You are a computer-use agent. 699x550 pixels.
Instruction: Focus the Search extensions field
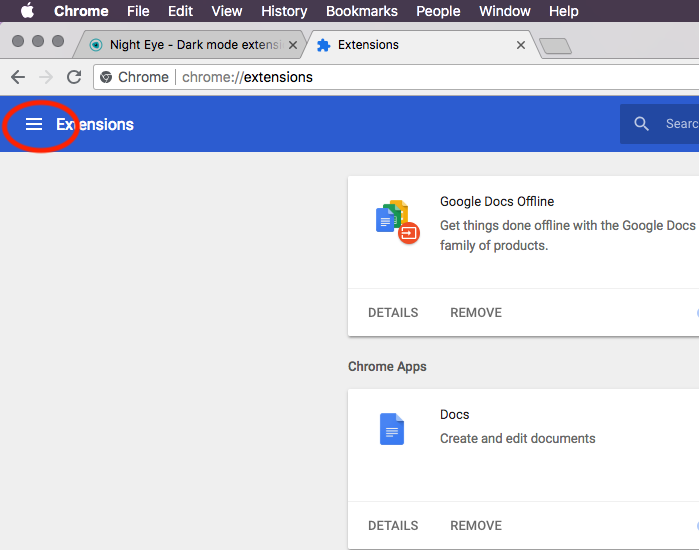(659, 124)
